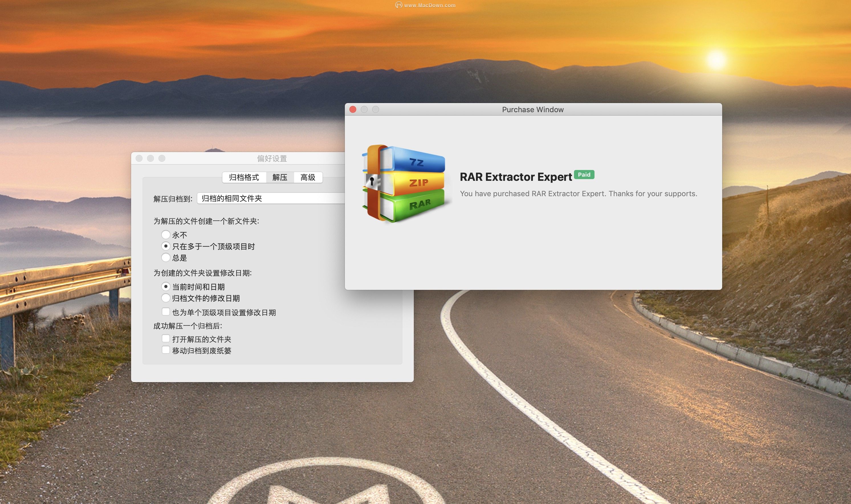
Task: Minimize the Purchase Window
Action: coord(364,109)
